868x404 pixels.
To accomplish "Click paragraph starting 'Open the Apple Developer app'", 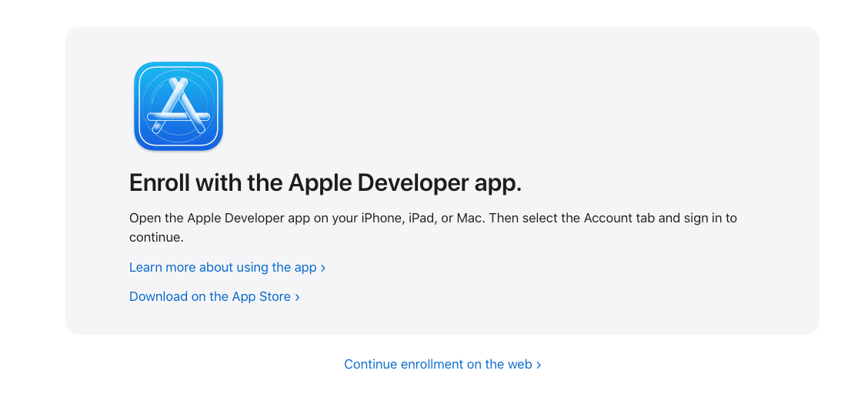I will pos(433,228).
